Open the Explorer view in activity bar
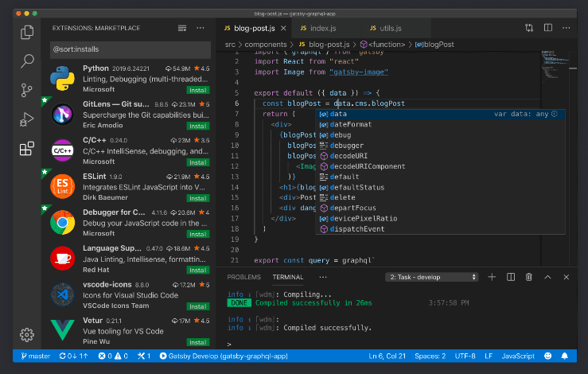This screenshot has height=374, width=588. click(x=27, y=33)
